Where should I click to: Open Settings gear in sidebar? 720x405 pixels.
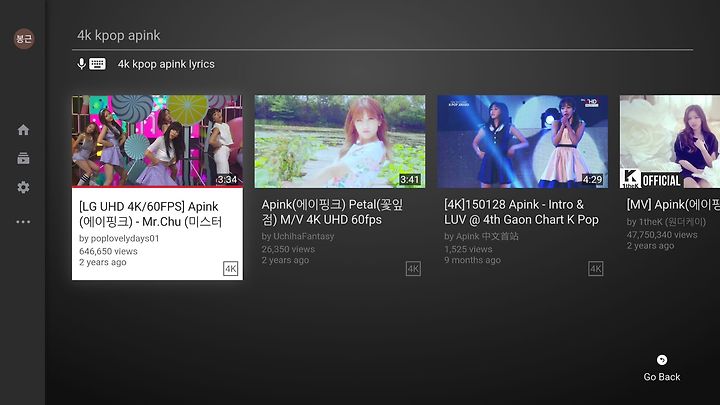pos(23,187)
